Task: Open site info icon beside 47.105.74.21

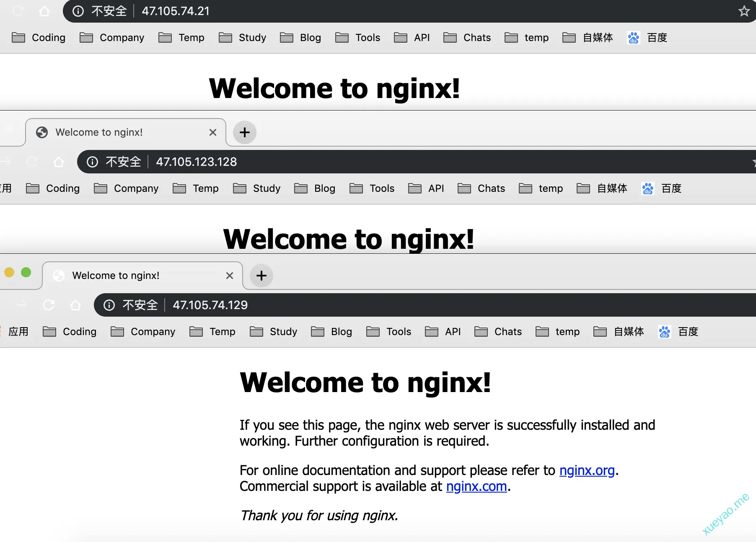Action: pos(78,11)
